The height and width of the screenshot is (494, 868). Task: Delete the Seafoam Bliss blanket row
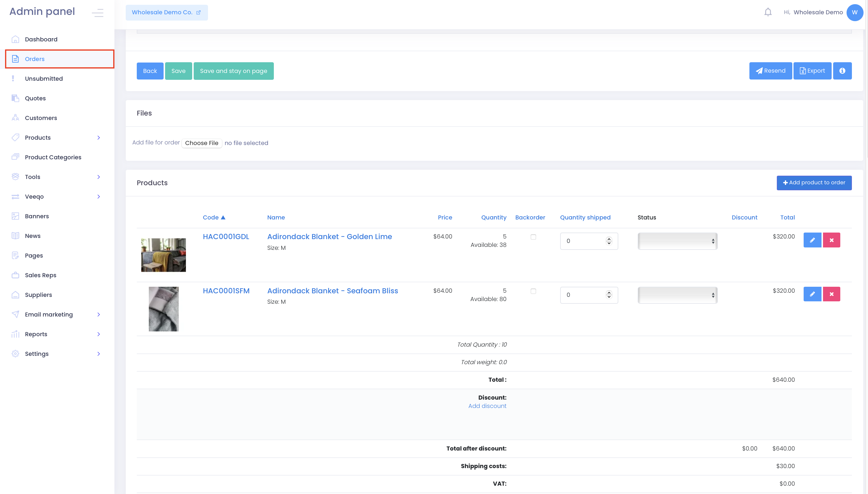point(831,294)
